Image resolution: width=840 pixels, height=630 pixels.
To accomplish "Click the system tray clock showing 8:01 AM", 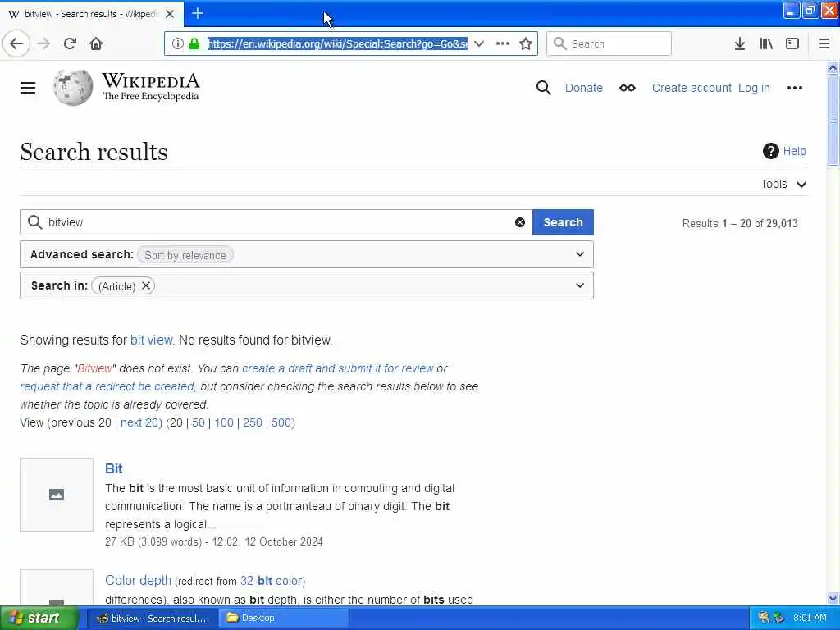I will [x=810, y=618].
